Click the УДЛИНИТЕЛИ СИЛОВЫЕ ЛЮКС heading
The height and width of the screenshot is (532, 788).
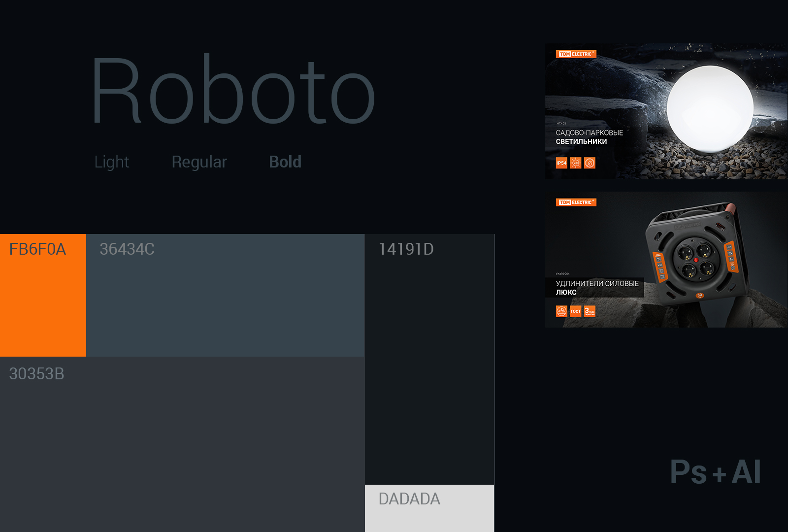coord(597,288)
